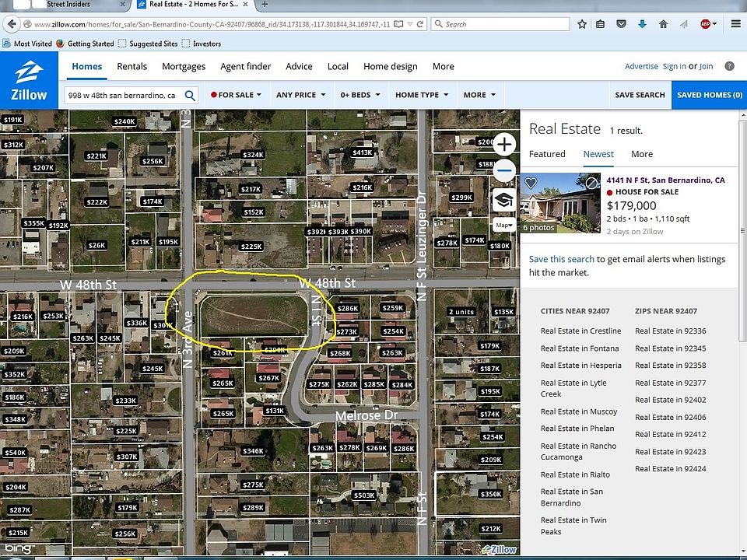This screenshot has height=560, width=747.
Task: Click the $413K map price marker
Action: point(363,152)
